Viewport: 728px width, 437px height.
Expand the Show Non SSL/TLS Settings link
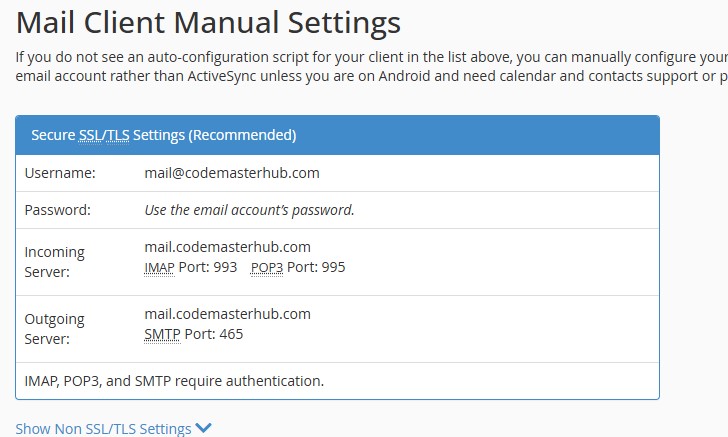103,429
